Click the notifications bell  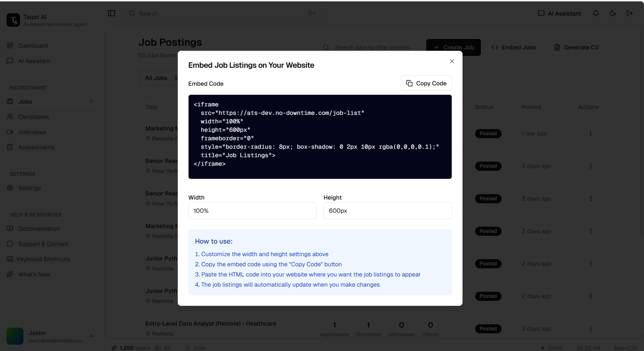point(596,13)
